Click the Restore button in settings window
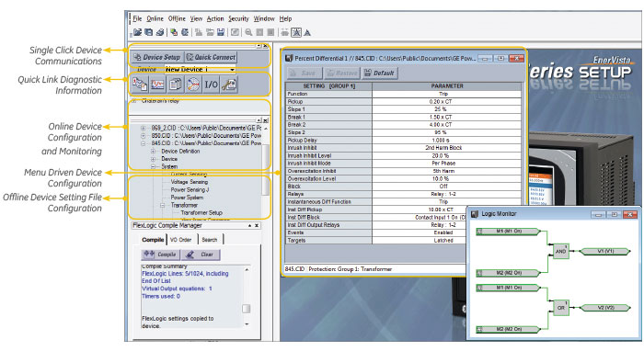Viewport: 644px width, 351px height. click(342, 73)
